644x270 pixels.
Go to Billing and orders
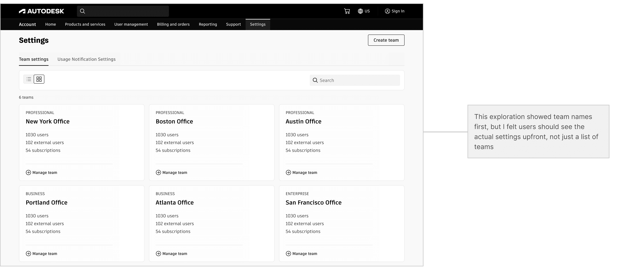[173, 25]
